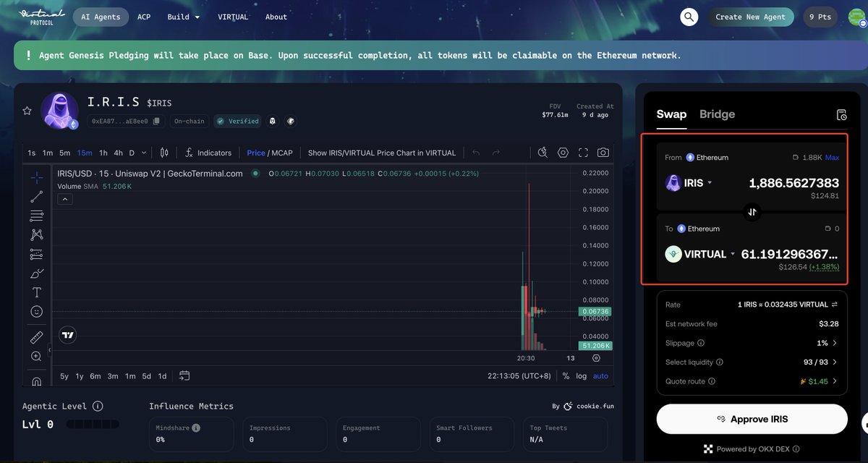Open the VIRTUAL token selector
Image resolution: width=868 pixels, height=463 pixels.
click(700, 254)
